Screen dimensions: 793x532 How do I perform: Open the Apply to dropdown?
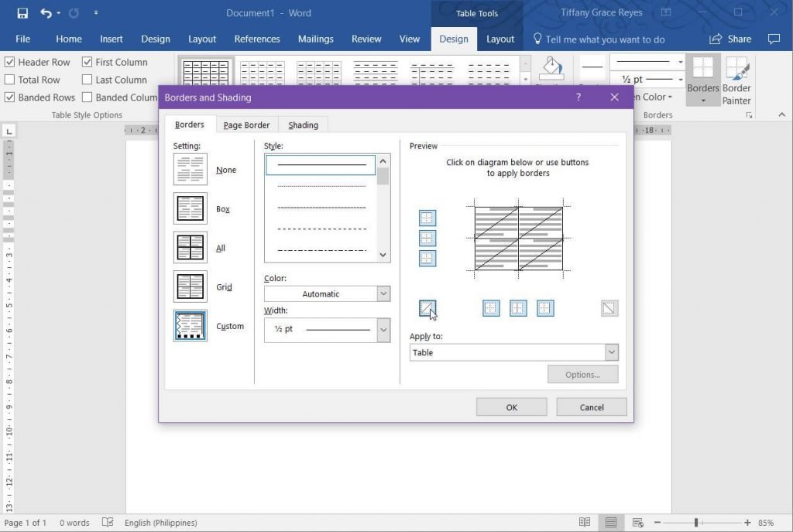(513, 353)
